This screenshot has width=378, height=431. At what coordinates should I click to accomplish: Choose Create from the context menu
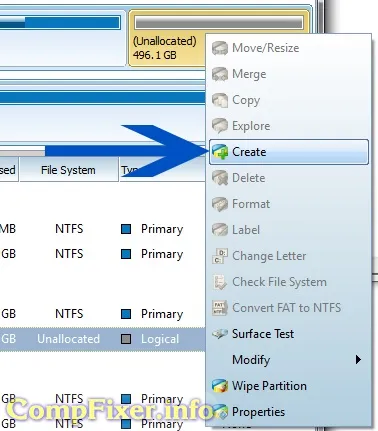point(289,152)
